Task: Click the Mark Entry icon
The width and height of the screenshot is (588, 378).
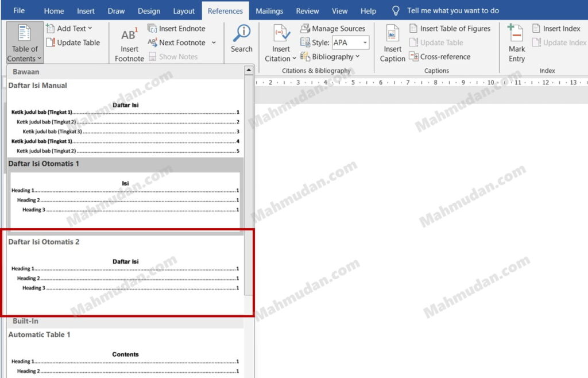Action: [516, 34]
